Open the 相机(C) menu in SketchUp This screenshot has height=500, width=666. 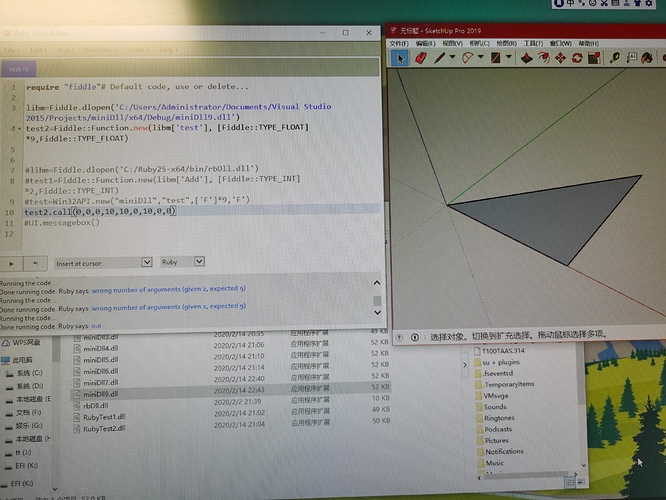tap(479, 43)
